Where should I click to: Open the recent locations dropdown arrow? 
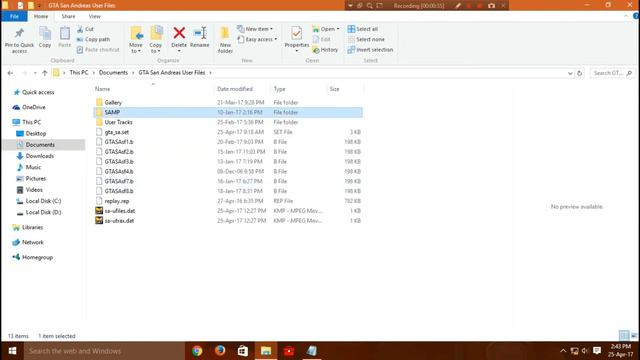coord(35,73)
